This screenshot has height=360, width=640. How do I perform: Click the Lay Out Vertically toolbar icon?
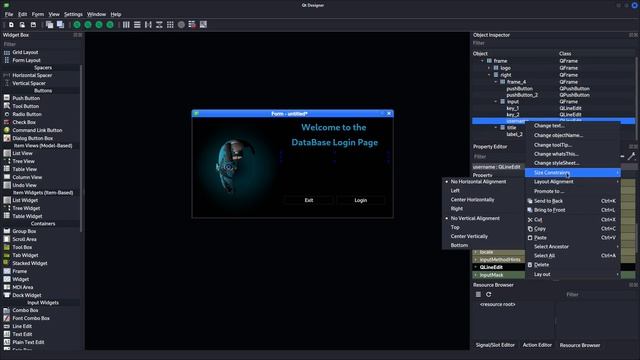click(x=137, y=25)
